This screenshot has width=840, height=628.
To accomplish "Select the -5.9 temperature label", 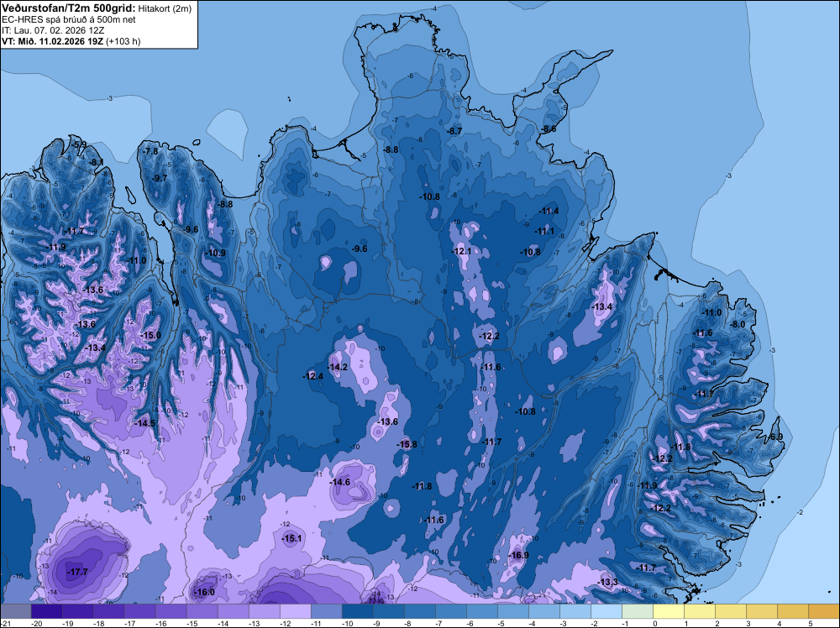I will coord(79,145).
